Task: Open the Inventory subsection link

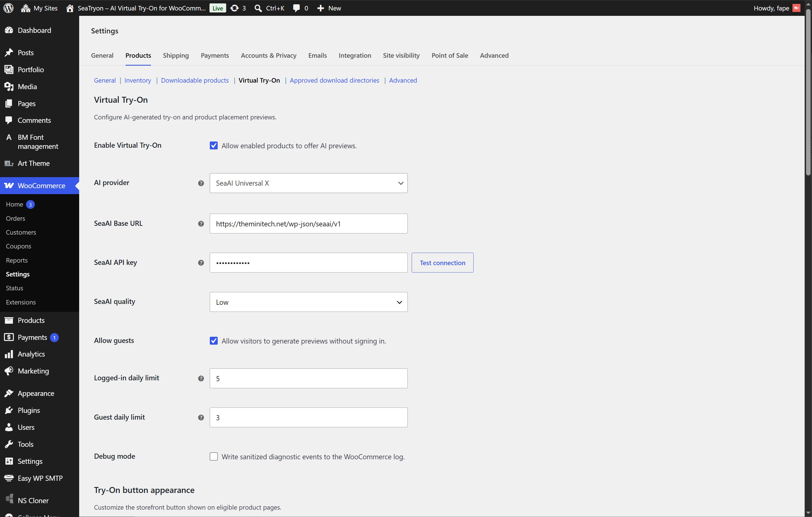Action: pyautogui.click(x=138, y=80)
